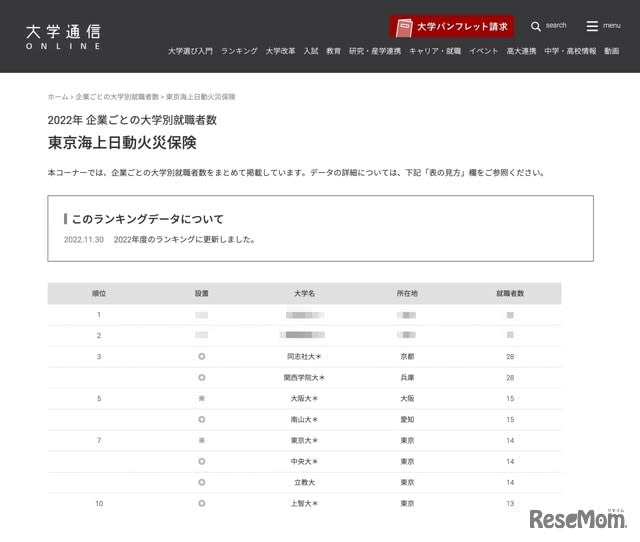Click the circle mark in 中央大 row
Viewport: 640px width, 542px height.
[x=202, y=462]
